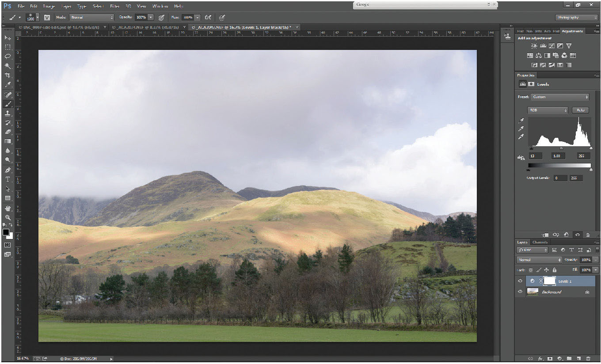This screenshot has width=601, height=364.
Task: Pick the Eyedropper tool in the toolbox
Action: click(x=8, y=85)
